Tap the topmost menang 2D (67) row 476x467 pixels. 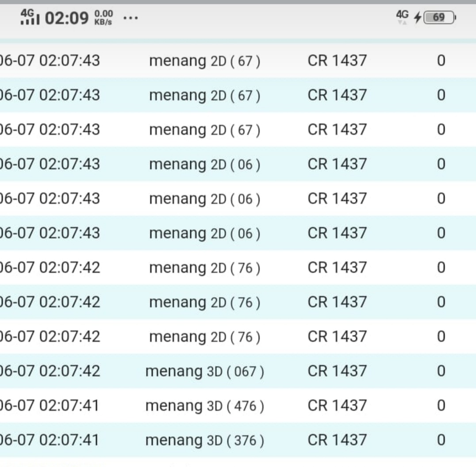click(x=204, y=61)
